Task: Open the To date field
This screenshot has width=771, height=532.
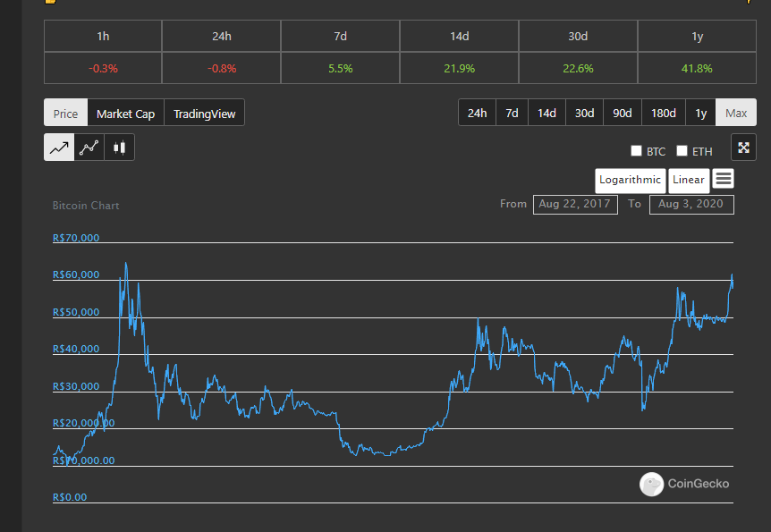Action: tap(691, 204)
